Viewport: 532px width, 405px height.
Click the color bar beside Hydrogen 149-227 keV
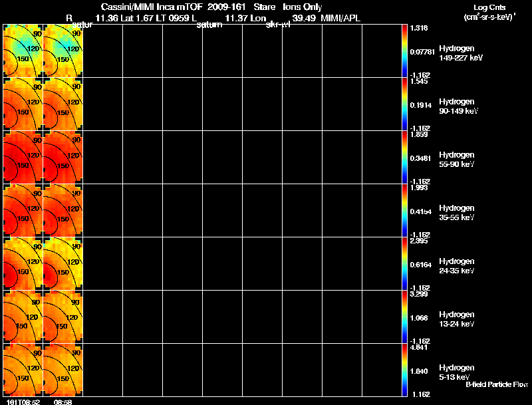click(404, 51)
